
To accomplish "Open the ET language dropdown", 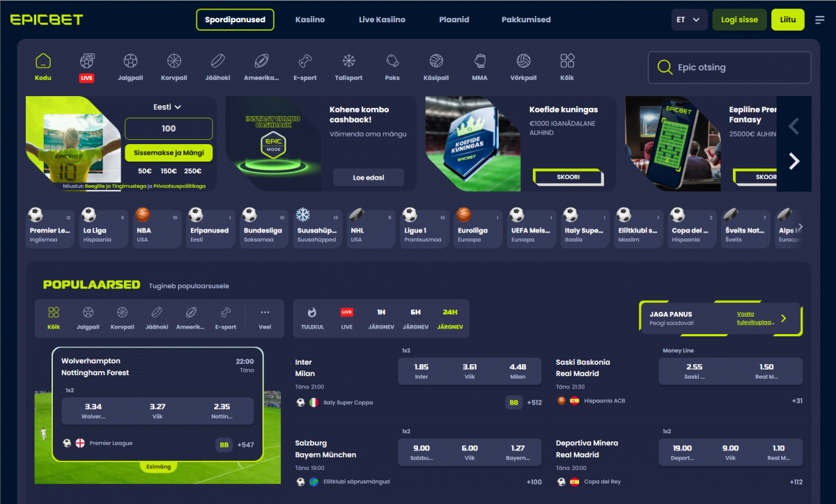I will [689, 20].
